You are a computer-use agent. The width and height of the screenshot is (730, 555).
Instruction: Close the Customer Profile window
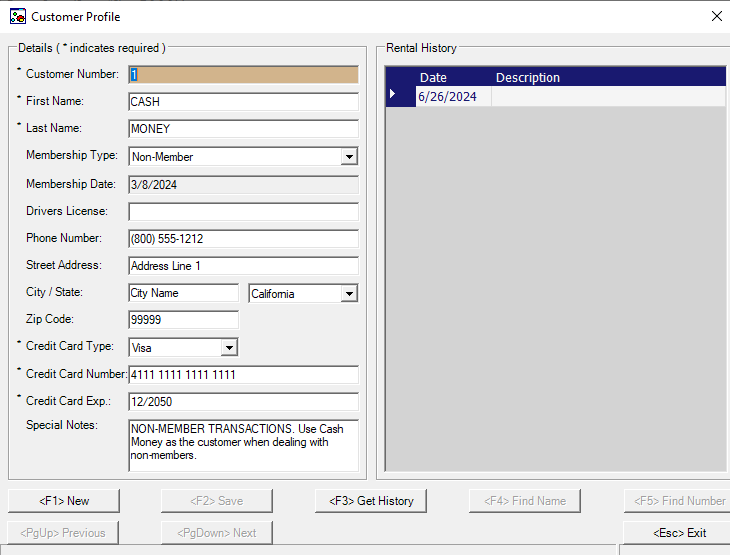716,16
